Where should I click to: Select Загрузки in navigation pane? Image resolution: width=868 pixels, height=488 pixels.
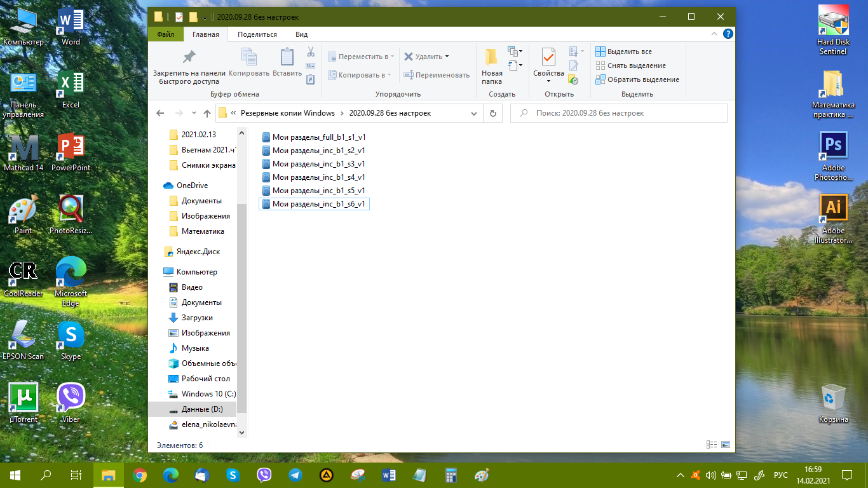coord(193,318)
